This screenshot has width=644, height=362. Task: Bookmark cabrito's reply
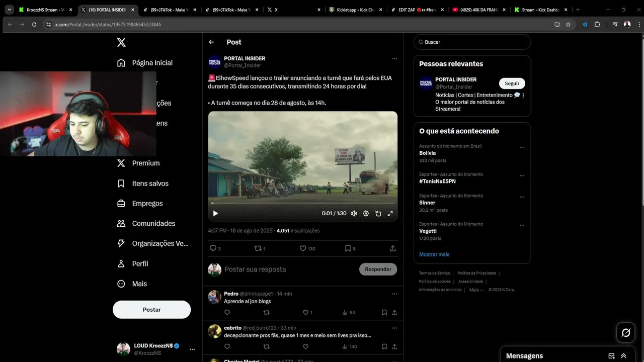[384, 346]
